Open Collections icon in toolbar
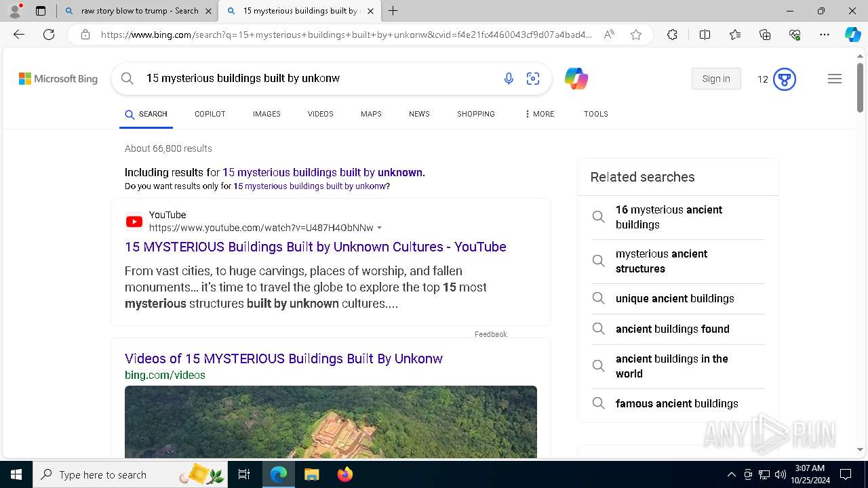 tap(765, 35)
